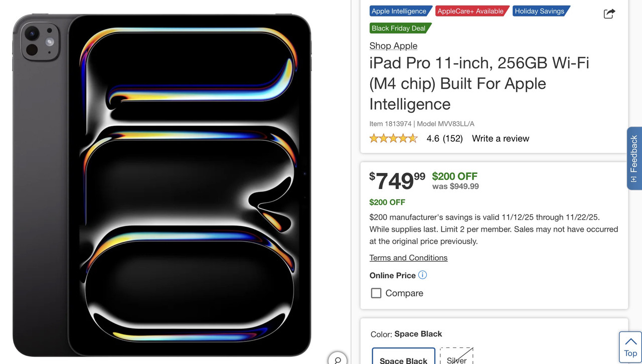Click the Write a review link
Screen dimensions: 642x364
501,138
